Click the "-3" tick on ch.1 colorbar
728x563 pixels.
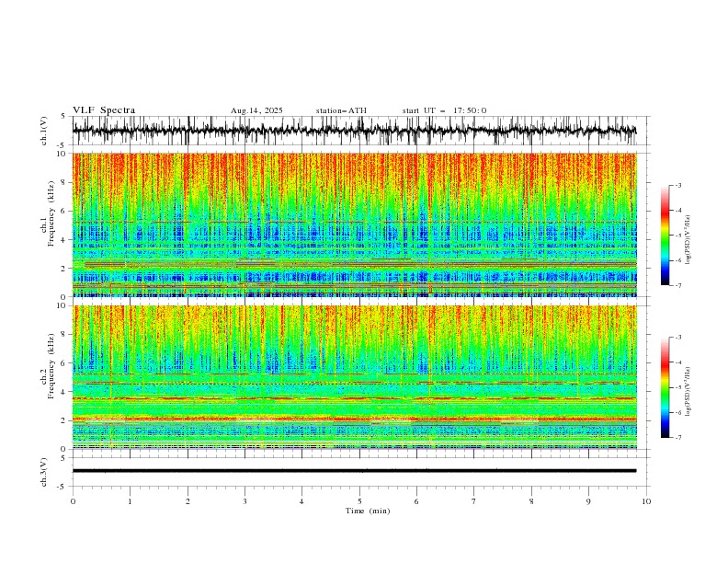tap(678, 185)
